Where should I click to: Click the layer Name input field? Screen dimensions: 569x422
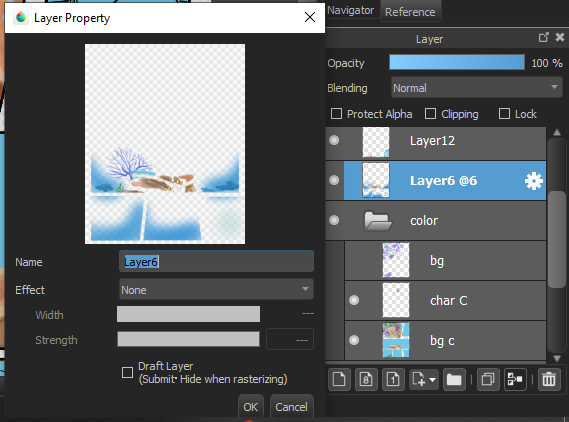pyautogui.click(x=216, y=261)
